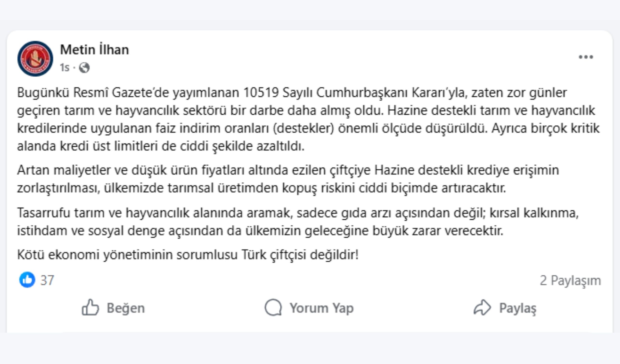This screenshot has height=364, width=620.
Task: Open the "2 Paylaşım" shares list
Action: pyautogui.click(x=570, y=280)
